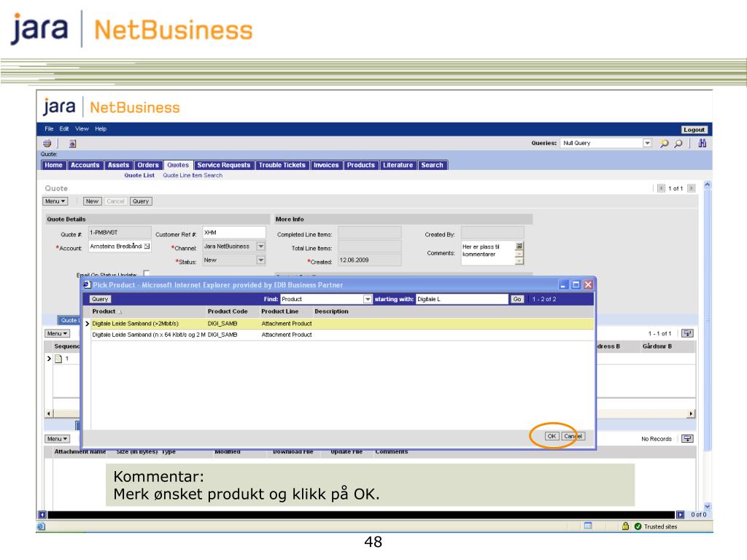747x560 pixels.
Task: Switch to the Products tab
Action: coord(360,166)
